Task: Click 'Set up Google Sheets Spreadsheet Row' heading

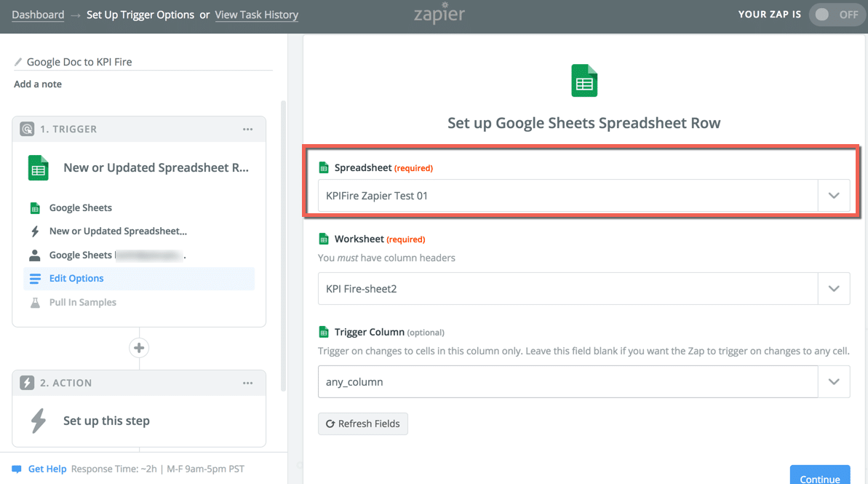Action: coord(584,123)
